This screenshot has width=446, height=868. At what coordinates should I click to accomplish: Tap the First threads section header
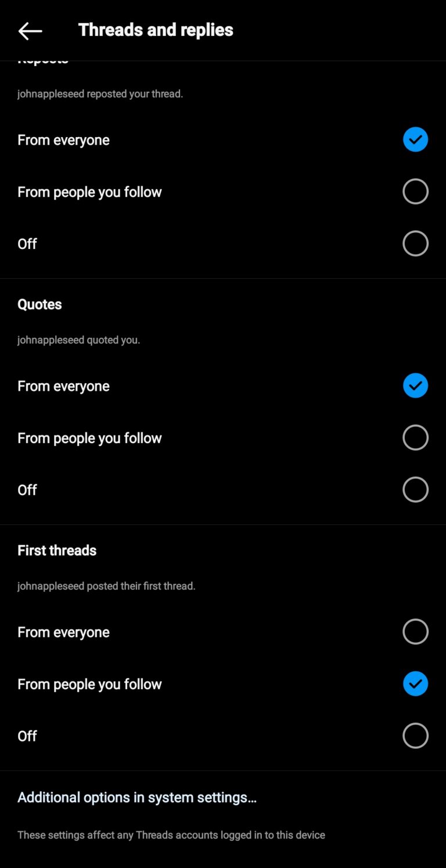click(x=57, y=550)
